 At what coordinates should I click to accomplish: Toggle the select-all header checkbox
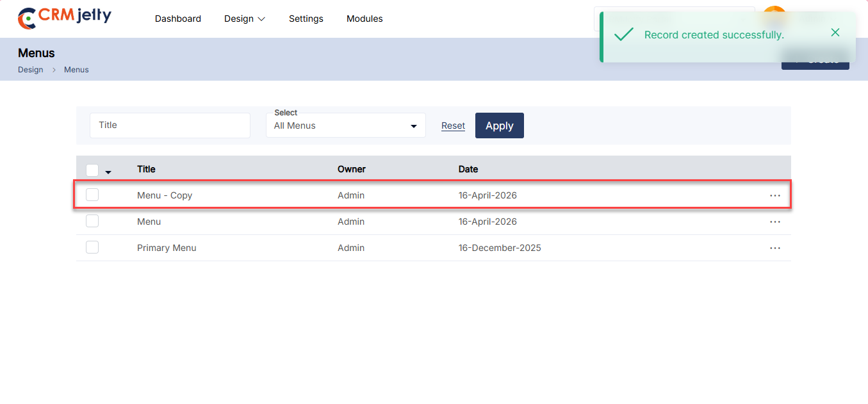[x=92, y=170]
